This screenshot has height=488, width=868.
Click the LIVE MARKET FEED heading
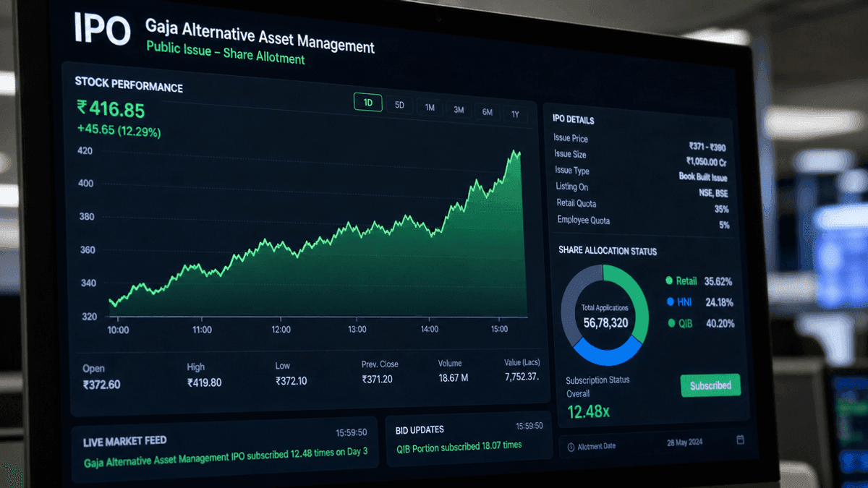tap(124, 441)
